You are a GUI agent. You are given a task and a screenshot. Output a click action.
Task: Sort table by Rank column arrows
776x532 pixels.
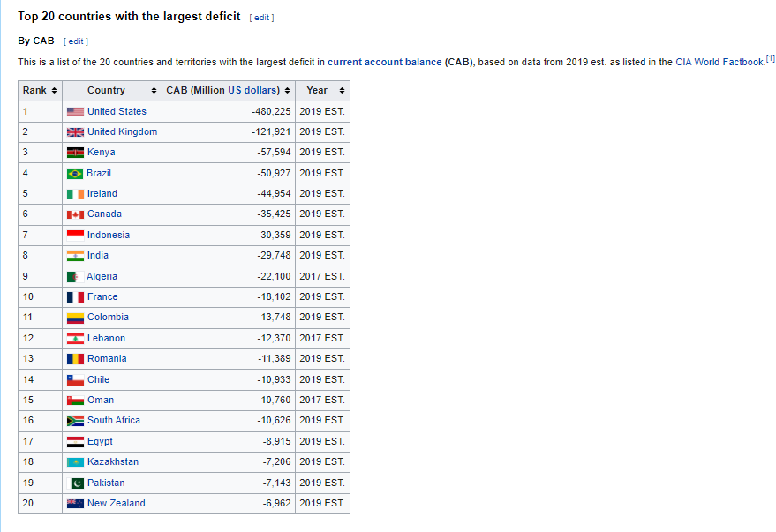tap(55, 91)
